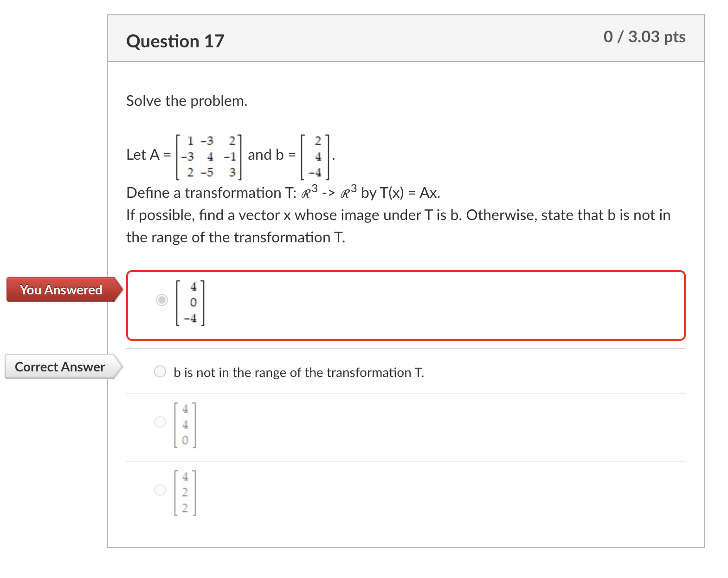Screen dimensions: 728x578
Task: Choose the radio button beside vector [4, 4, 0]
Action: pos(160,422)
